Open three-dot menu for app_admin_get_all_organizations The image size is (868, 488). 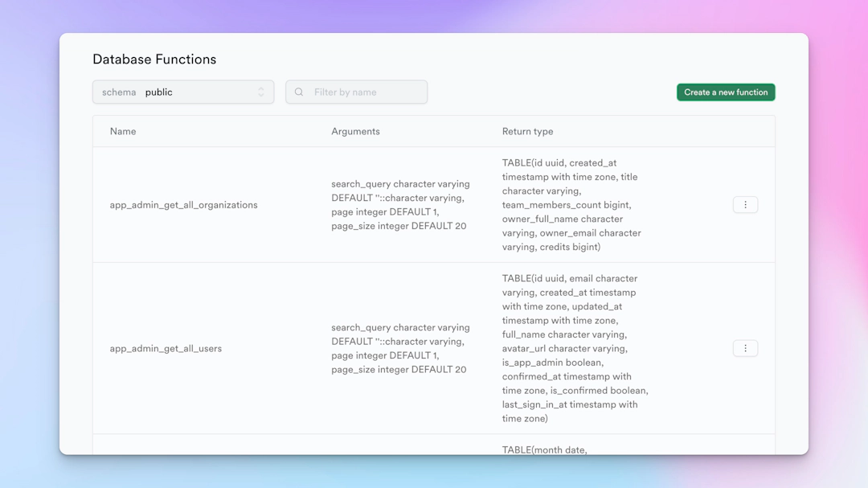[x=745, y=205]
